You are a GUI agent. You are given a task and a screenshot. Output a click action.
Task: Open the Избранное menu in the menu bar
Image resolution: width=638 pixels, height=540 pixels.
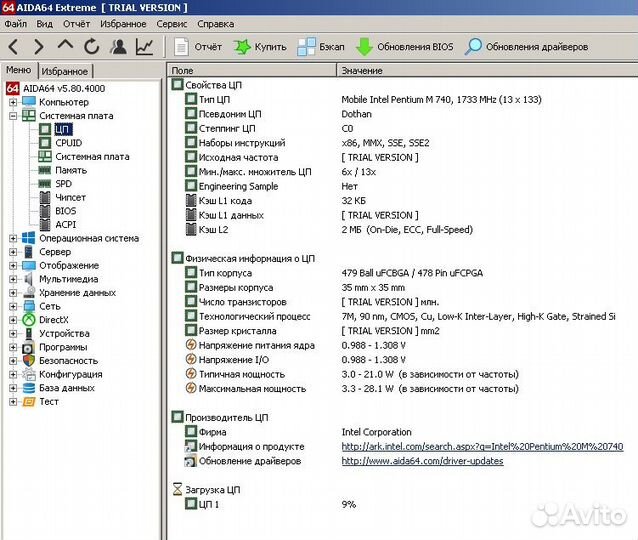[123, 24]
